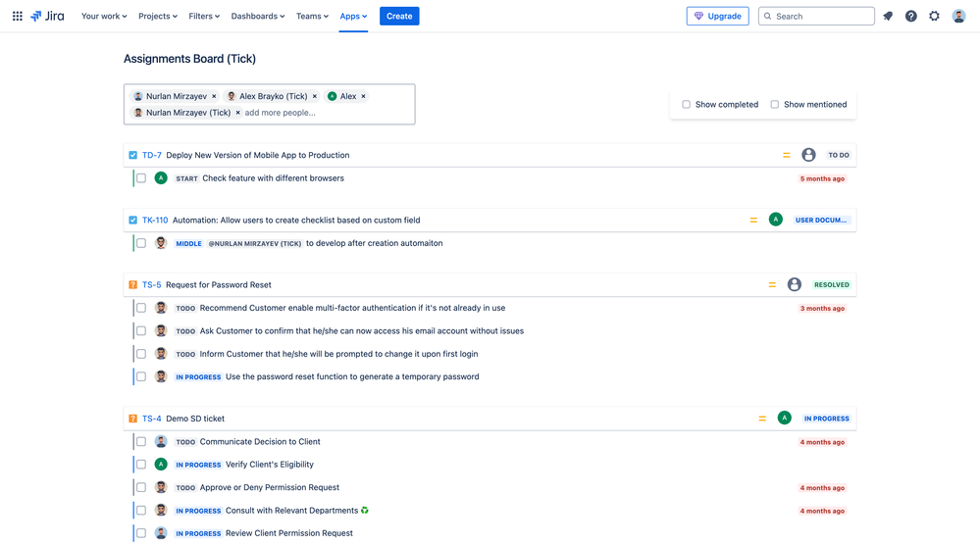Click assignee avatar of Verify Client's Eligibility

point(161,464)
